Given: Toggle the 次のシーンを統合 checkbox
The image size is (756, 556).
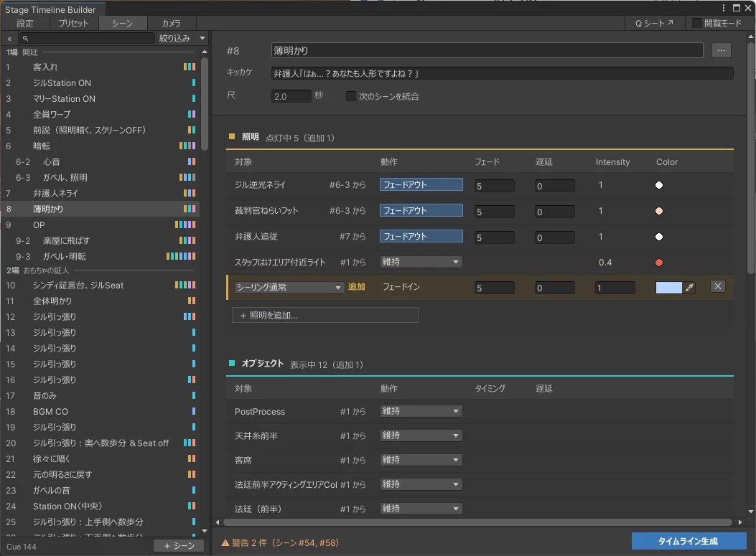Looking at the screenshot, I should coord(351,96).
